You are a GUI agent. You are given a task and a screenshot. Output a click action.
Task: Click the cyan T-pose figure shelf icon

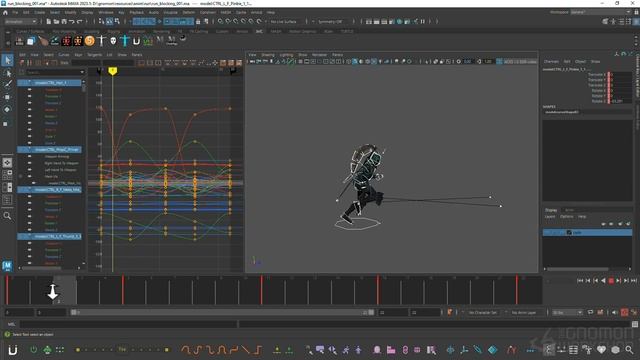point(125,40)
